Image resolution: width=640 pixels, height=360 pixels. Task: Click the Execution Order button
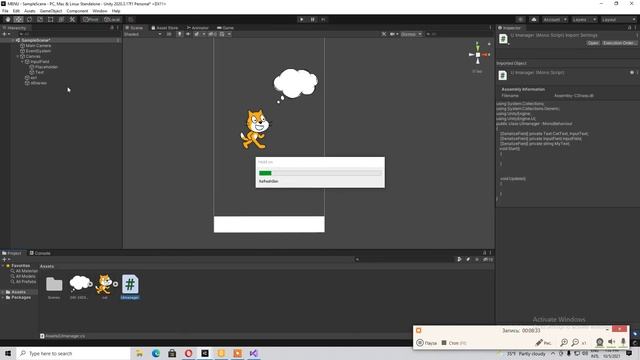(x=619, y=43)
